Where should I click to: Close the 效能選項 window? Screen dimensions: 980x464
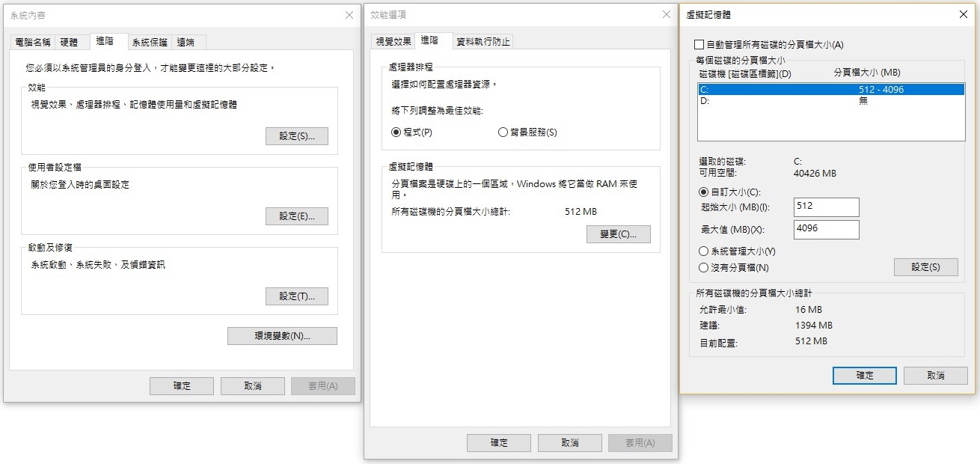(667, 14)
